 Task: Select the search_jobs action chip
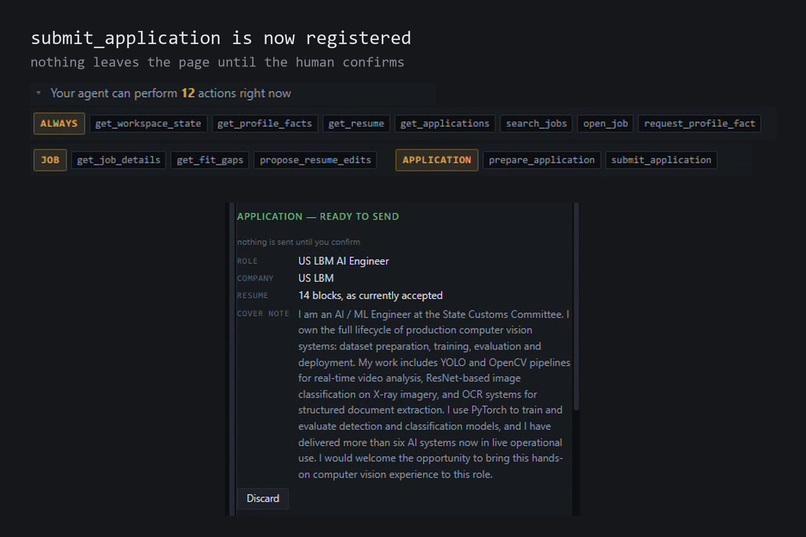(x=536, y=123)
